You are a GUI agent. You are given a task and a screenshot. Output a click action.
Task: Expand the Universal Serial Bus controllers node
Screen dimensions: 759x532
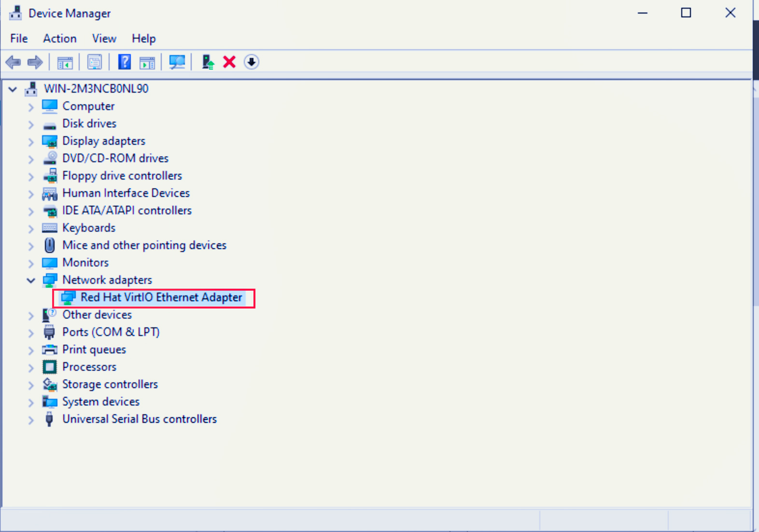[x=31, y=420]
